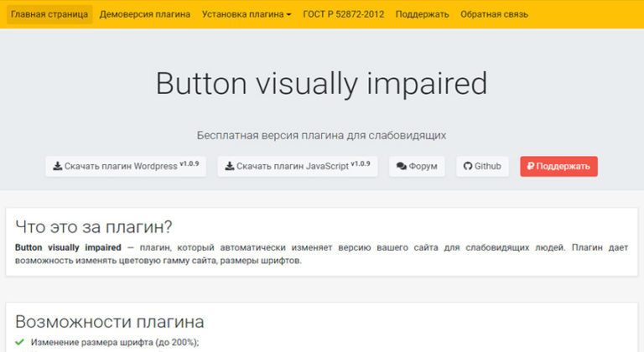Screen dimensions: 644x352
Task: Select Поддержать in the top navbar
Action: coord(423,14)
